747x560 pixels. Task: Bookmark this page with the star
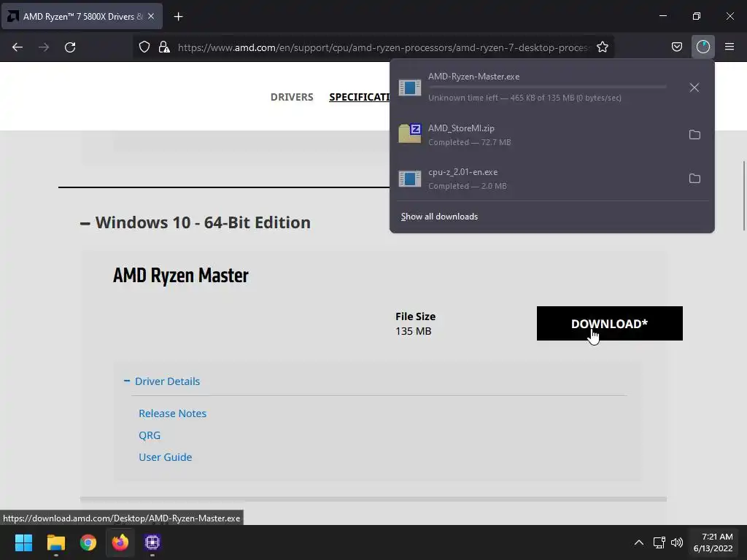[x=602, y=47]
